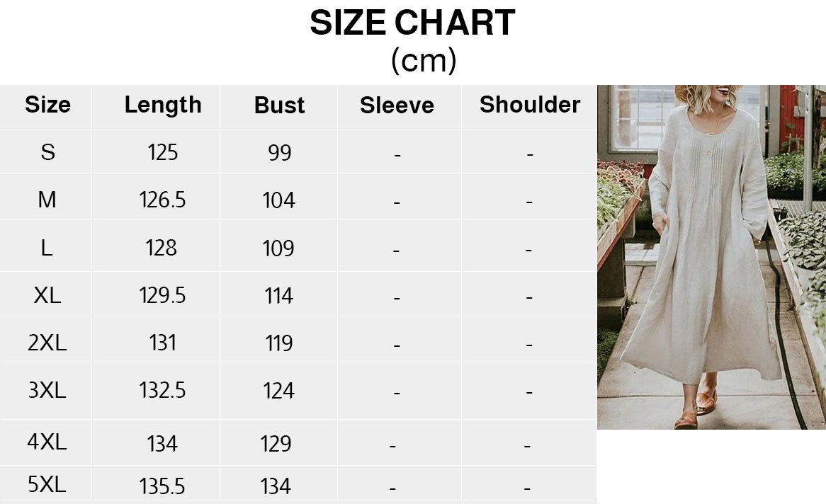Select the XL size row label
This screenshot has height=504, width=826.
(47, 295)
